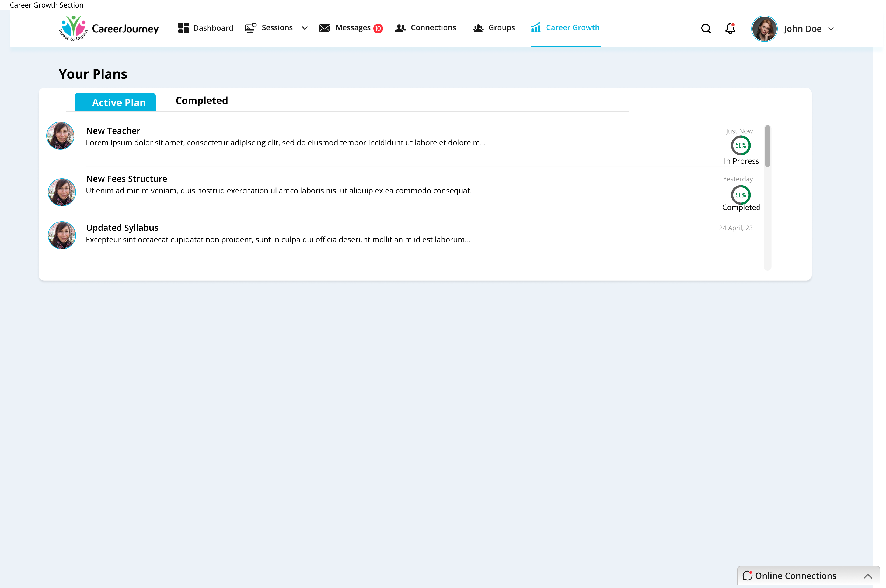
Task: Expand Online Connections panel chevron
Action: pyautogui.click(x=868, y=576)
